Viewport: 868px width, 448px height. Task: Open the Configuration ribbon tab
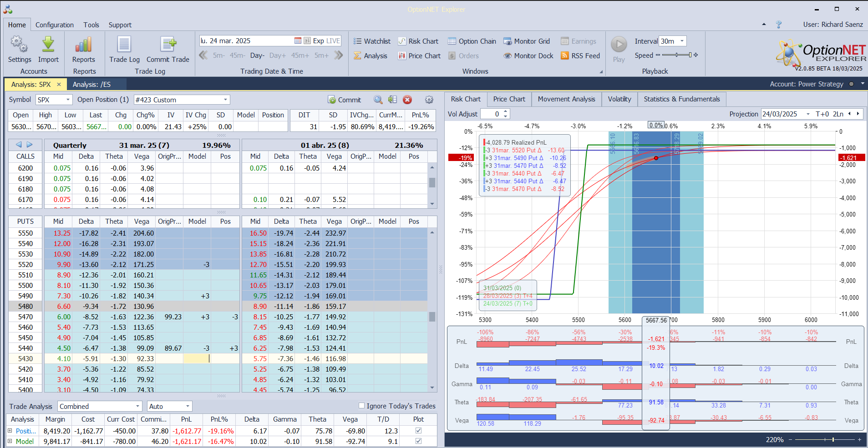(55, 25)
